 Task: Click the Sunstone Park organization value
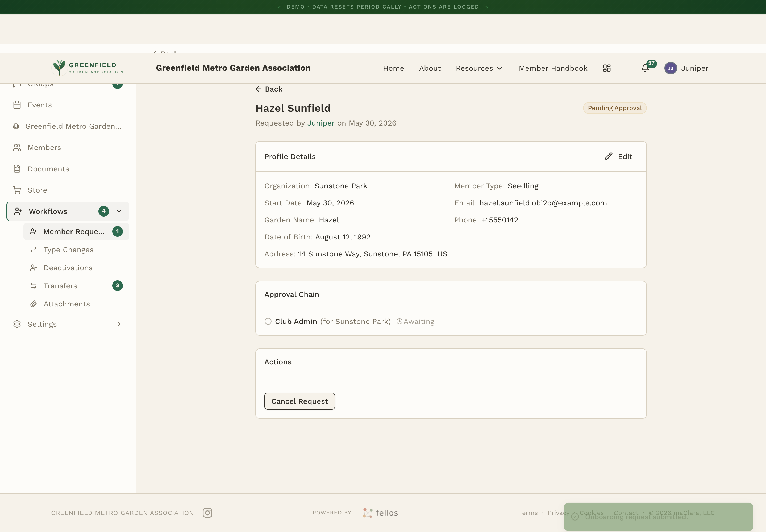(341, 186)
